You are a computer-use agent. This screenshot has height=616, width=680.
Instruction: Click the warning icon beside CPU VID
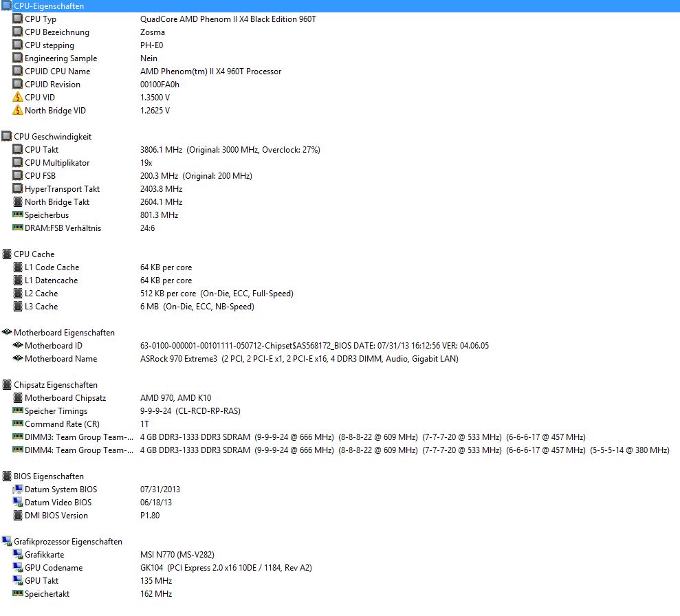coord(17,97)
